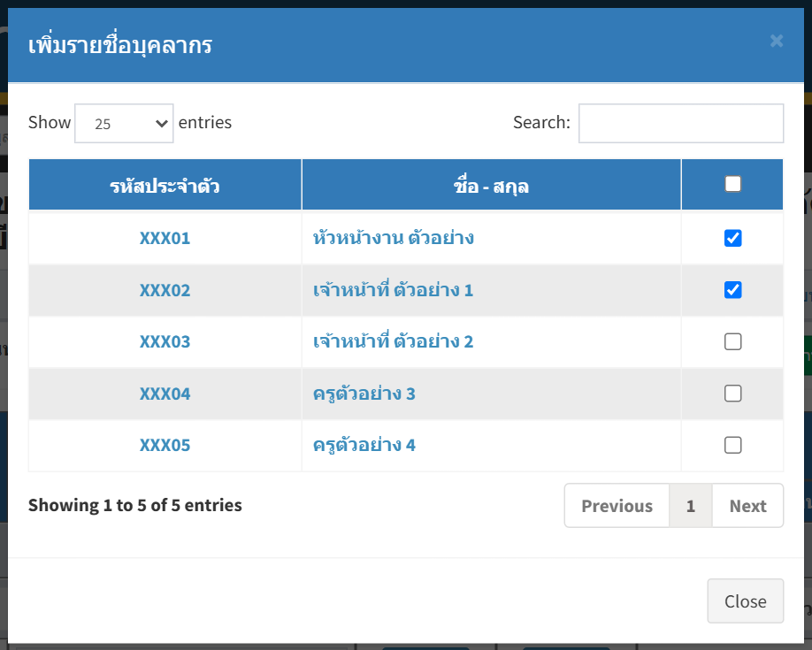The width and height of the screenshot is (812, 650).
Task: Select the name เจ้าหน้าที่ ตัวอย่าง 2
Action: click(x=393, y=341)
